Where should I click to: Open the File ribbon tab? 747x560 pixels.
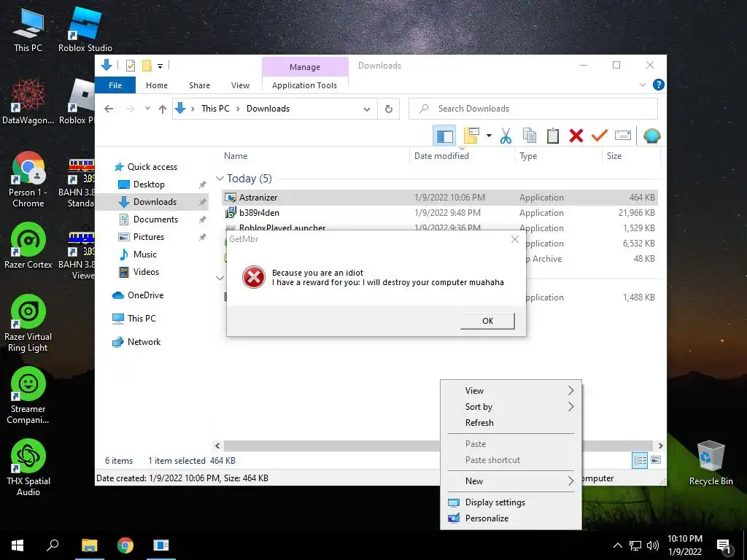[115, 85]
